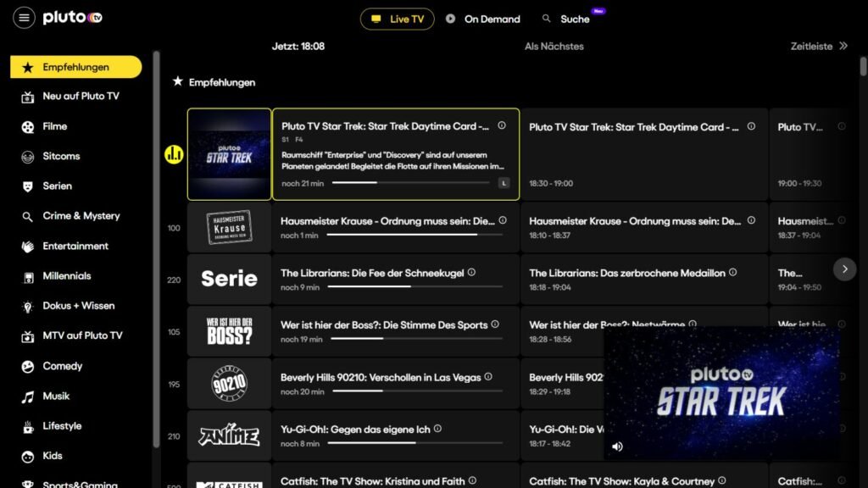Select the Beverly Hills 90210 channel logo

click(231, 383)
